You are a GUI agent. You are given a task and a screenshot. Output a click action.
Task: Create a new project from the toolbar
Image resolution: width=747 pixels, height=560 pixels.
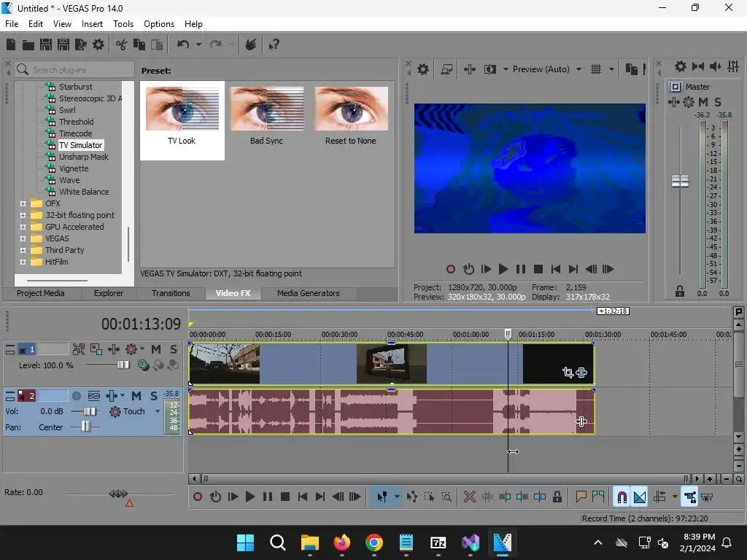click(11, 44)
